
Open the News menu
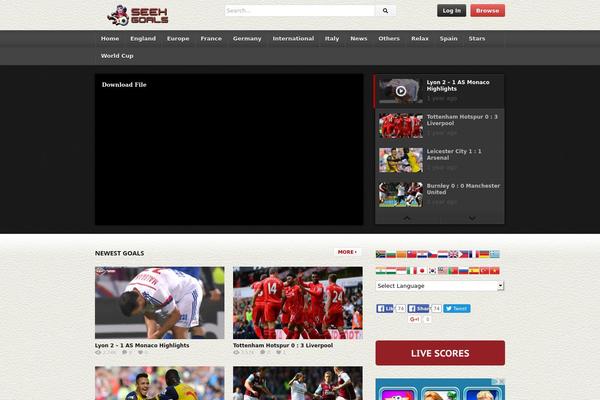359,39
